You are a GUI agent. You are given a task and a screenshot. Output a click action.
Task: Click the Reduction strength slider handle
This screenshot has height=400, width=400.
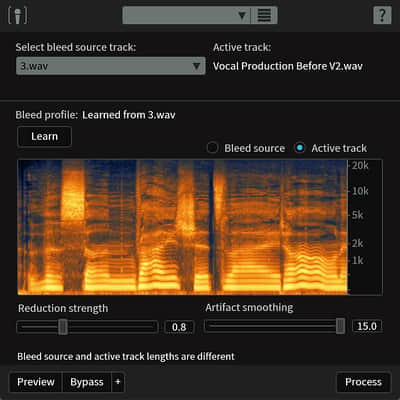click(x=63, y=327)
